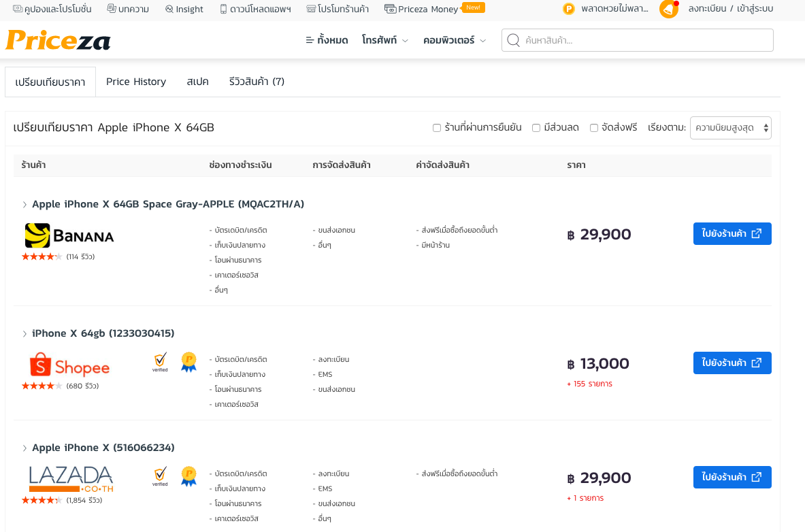Click the คูปองและโปรโมชั่น link text

(x=58, y=9)
